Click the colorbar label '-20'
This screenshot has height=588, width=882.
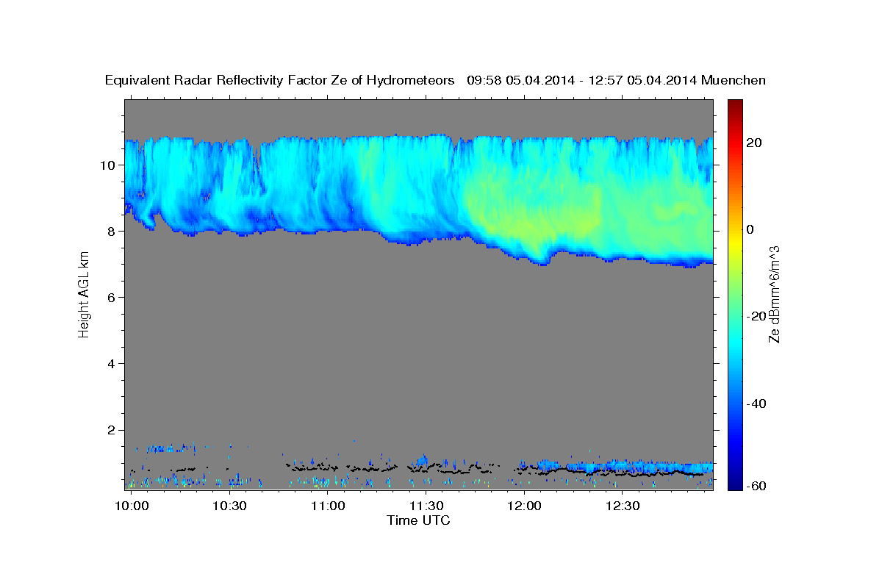(756, 316)
